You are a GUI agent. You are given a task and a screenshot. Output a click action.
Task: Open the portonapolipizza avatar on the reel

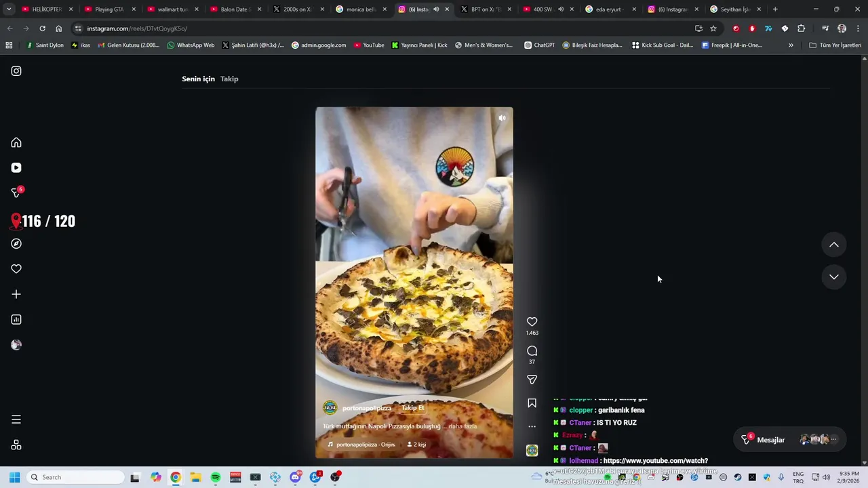click(x=330, y=408)
